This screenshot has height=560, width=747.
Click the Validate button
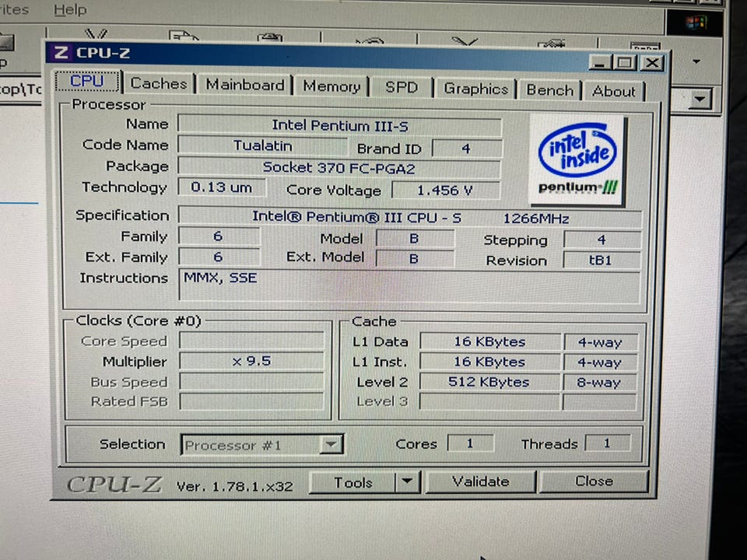point(480,482)
